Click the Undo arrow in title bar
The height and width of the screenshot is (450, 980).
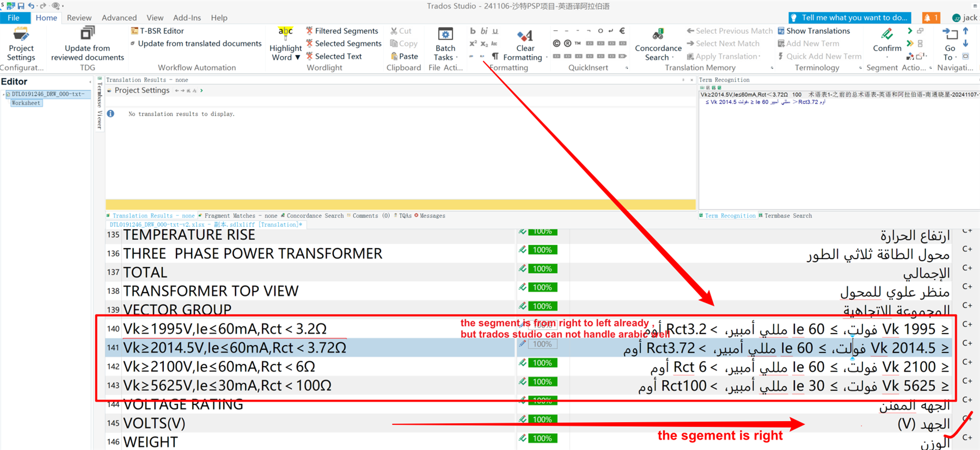click(32, 5)
